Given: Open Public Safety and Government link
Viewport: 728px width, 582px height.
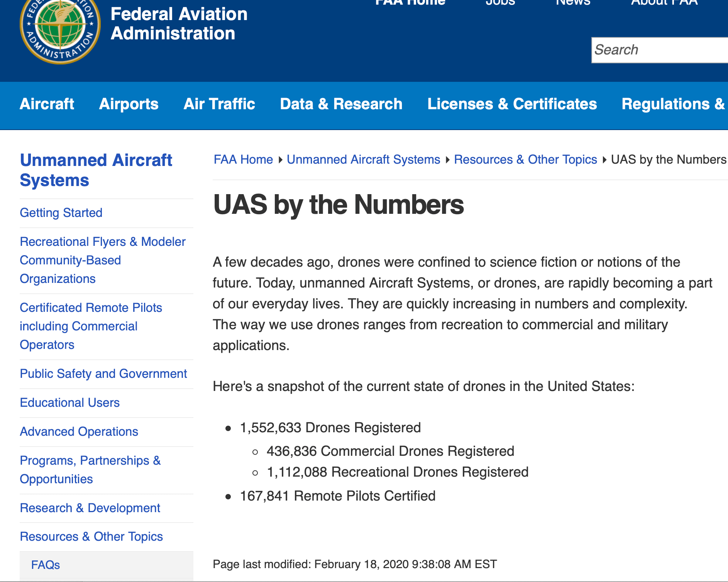Looking at the screenshot, I should [103, 374].
